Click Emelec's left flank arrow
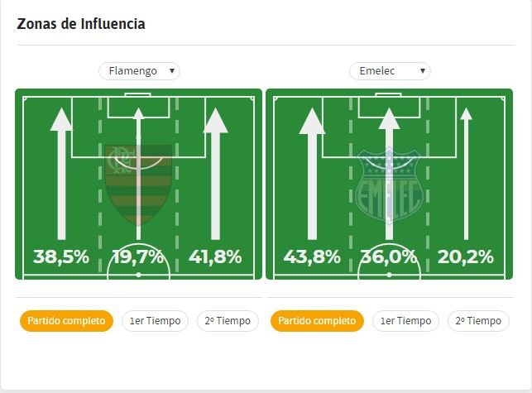This screenshot has width=532, height=393. (312, 174)
